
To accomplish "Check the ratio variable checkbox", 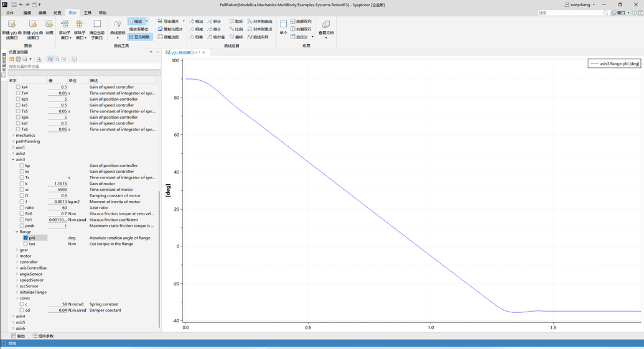I will click(22, 208).
